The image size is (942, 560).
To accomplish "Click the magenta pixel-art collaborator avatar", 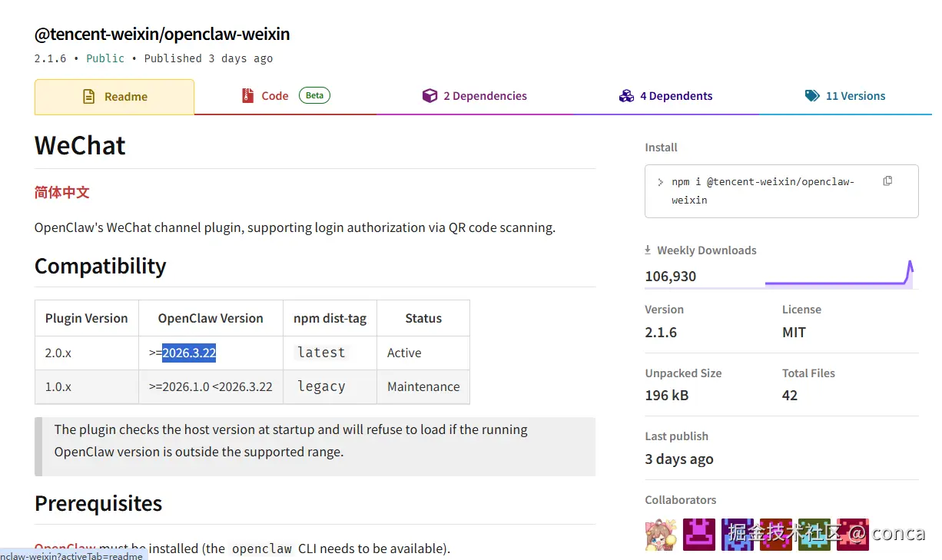I will (x=699, y=534).
